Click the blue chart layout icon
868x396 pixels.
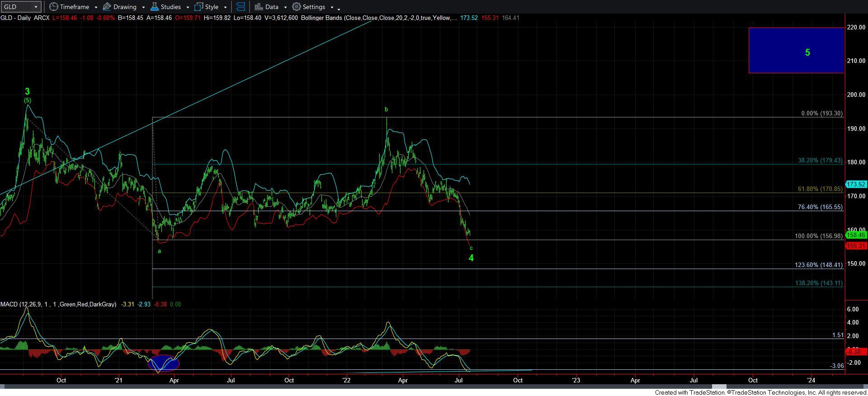point(241,7)
